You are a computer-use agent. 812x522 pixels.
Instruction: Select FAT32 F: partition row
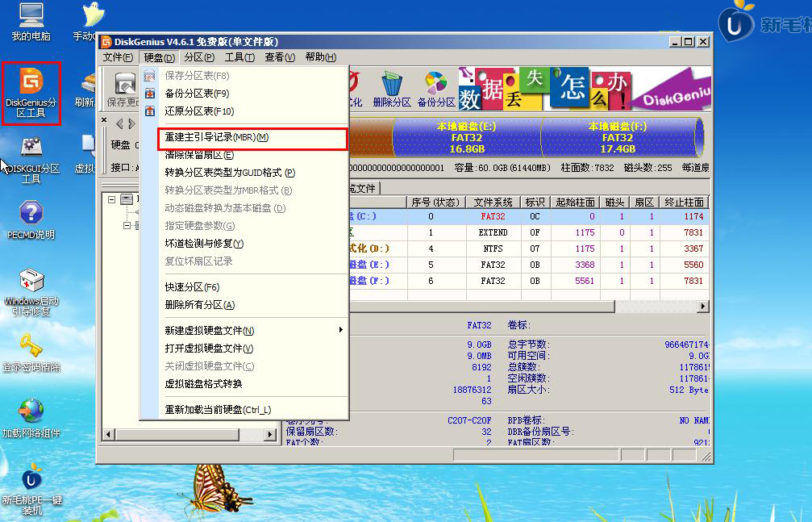pyautogui.click(x=528, y=281)
